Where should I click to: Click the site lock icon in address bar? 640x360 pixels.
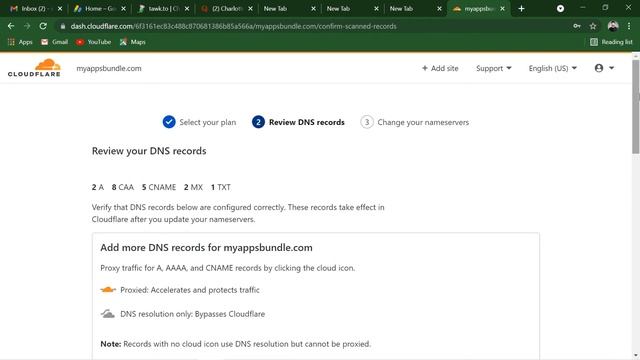click(x=62, y=26)
